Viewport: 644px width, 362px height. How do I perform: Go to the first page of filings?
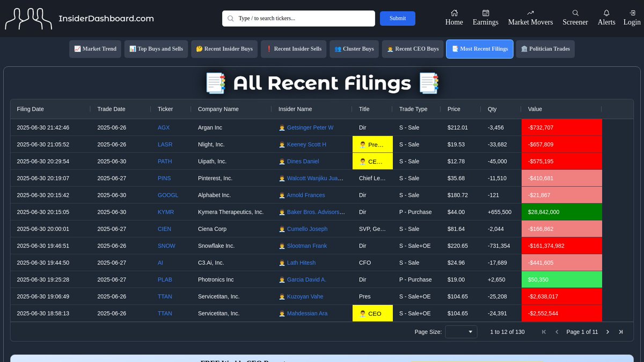[x=544, y=332]
